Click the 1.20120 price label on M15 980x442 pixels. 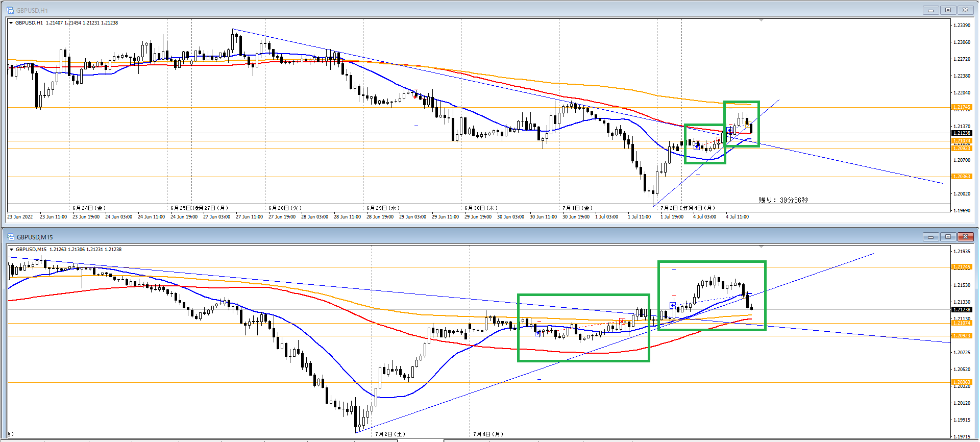962,403
